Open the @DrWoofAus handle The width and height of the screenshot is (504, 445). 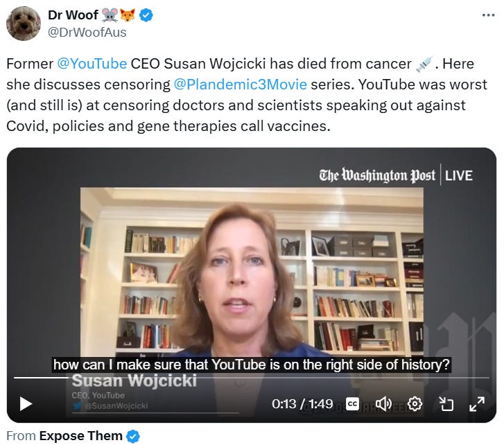click(87, 33)
